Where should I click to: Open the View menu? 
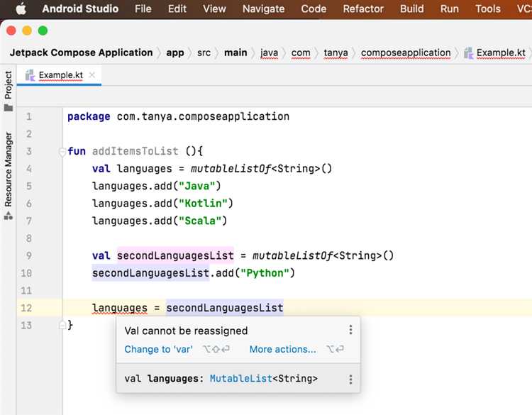[214, 9]
